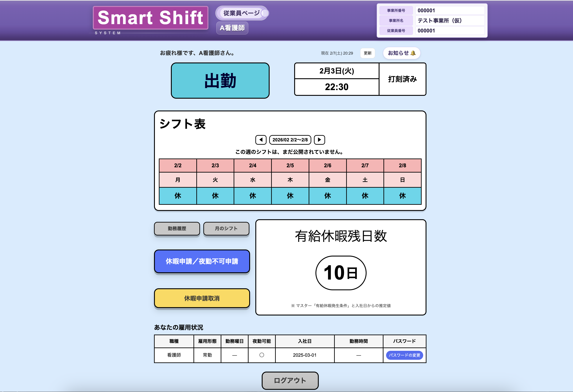The width and height of the screenshot is (573, 392).
Task: Click the ○ mark under 夜勤可能
Action: 261,355
